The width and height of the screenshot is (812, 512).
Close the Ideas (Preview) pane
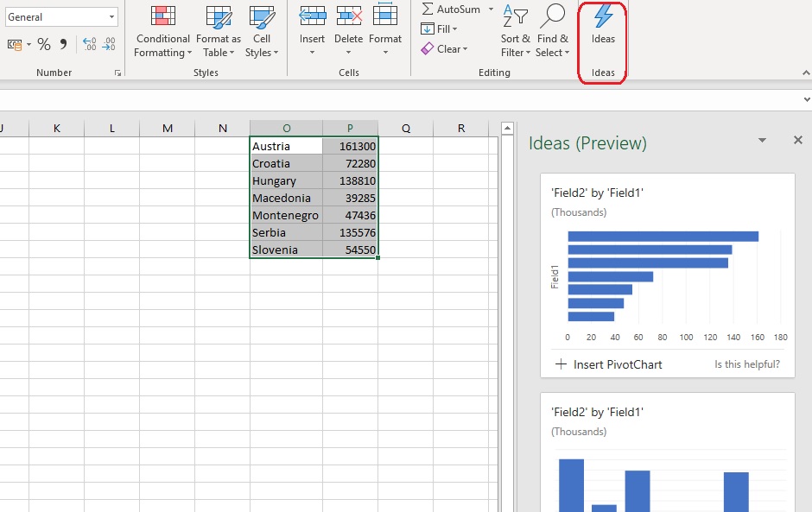[797, 140]
